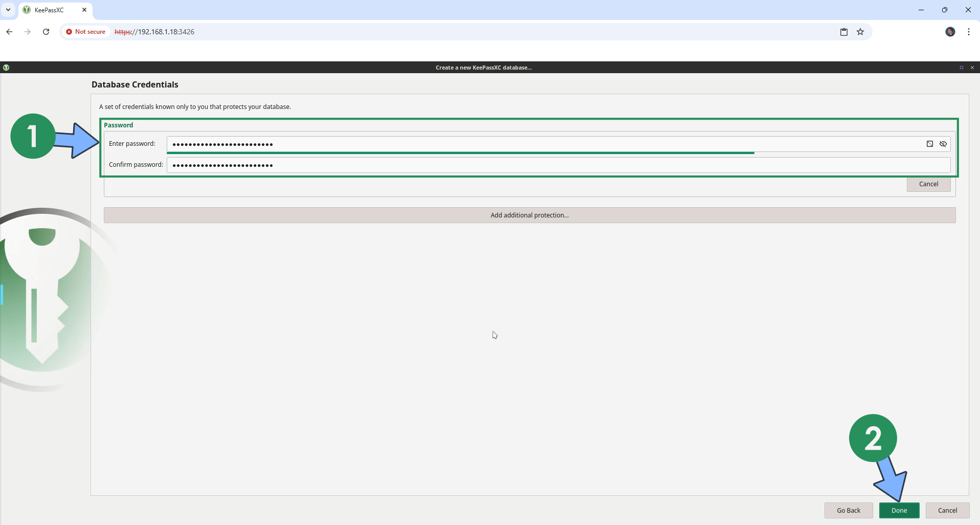
Task: Click the browser address bar URL
Action: (154, 32)
